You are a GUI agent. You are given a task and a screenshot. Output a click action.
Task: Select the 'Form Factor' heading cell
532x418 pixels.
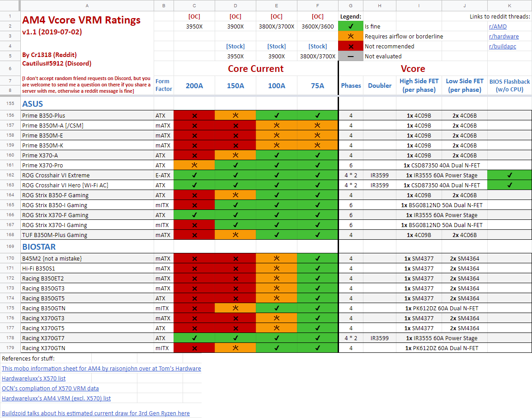[x=164, y=85]
